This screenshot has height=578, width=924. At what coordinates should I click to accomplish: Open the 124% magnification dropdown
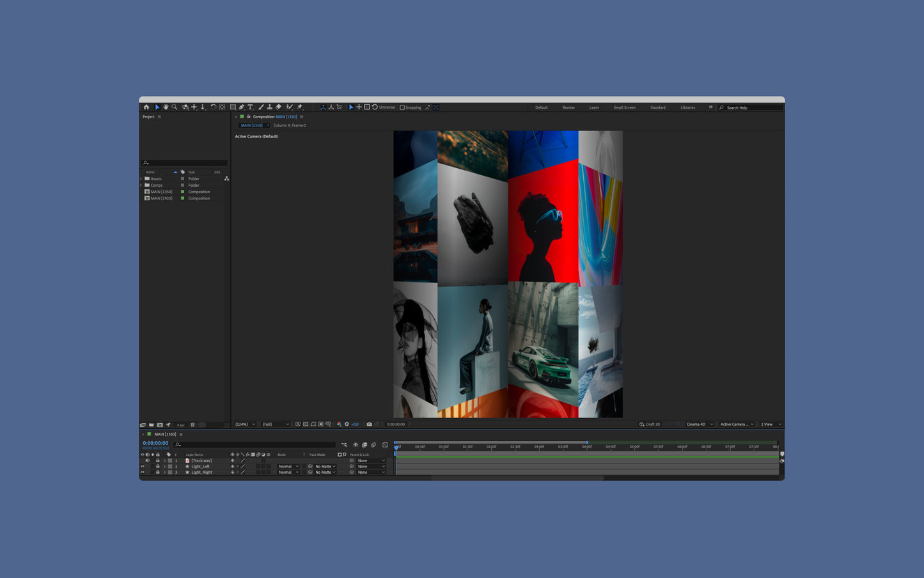(245, 424)
